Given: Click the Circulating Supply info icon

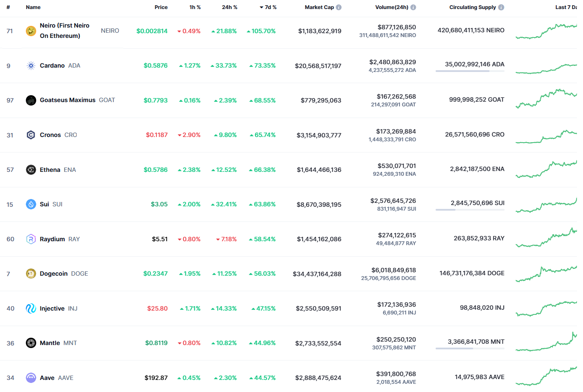Looking at the screenshot, I should tap(501, 7).
